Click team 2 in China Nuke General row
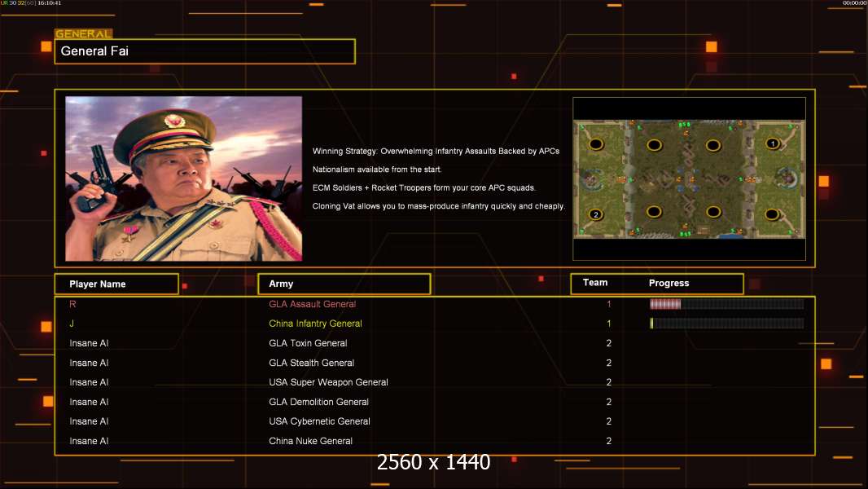The image size is (868, 489). pyautogui.click(x=609, y=441)
